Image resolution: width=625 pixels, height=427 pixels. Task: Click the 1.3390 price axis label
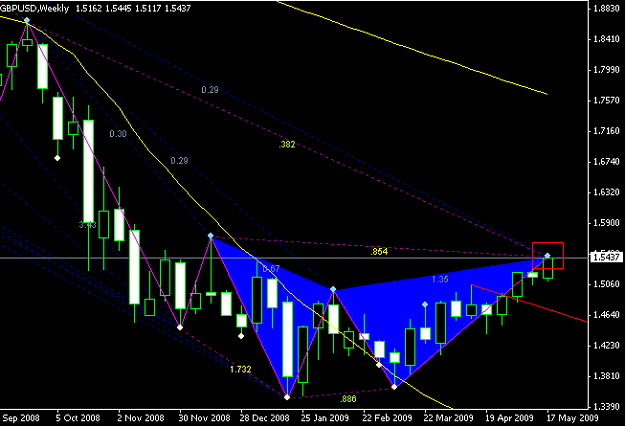pyautogui.click(x=606, y=406)
